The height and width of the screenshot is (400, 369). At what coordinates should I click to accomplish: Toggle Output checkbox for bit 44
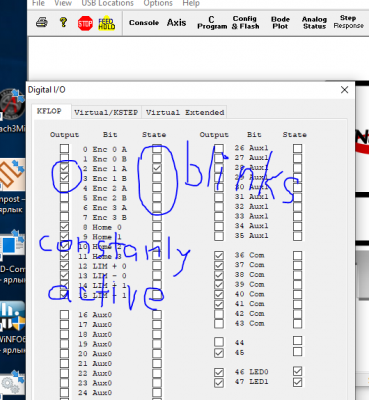[219, 342]
